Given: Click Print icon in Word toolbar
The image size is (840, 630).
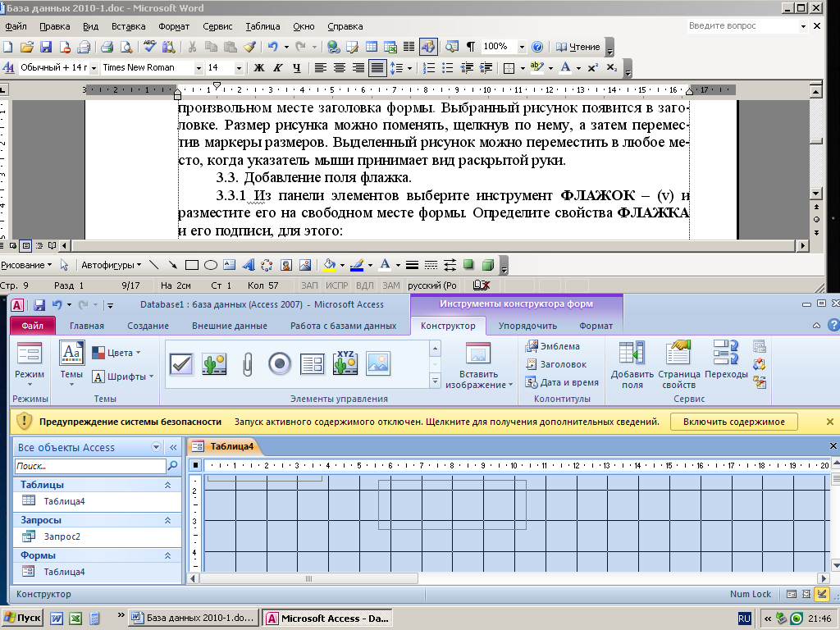Looking at the screenshot, I should click(x=107, y=47).
